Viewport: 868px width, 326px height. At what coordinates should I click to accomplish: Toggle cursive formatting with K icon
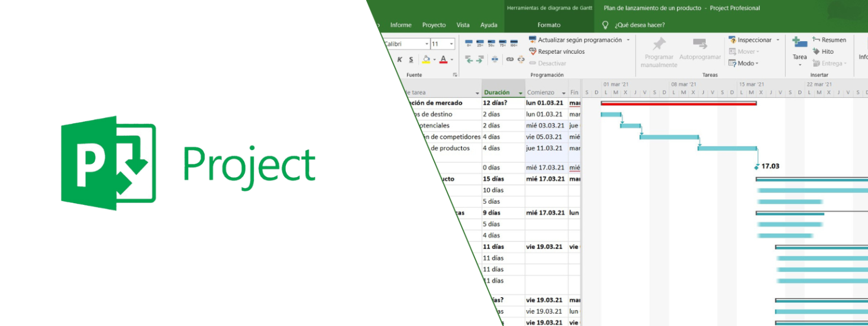click(x=400, y=59)
